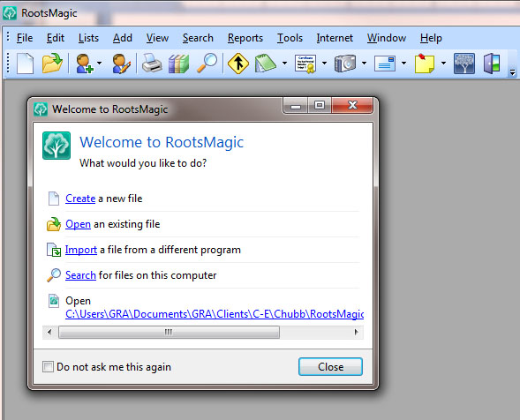Expand the Add Person dropdown arrow
The image size is (520, 420).
click(x=99, y=63)
